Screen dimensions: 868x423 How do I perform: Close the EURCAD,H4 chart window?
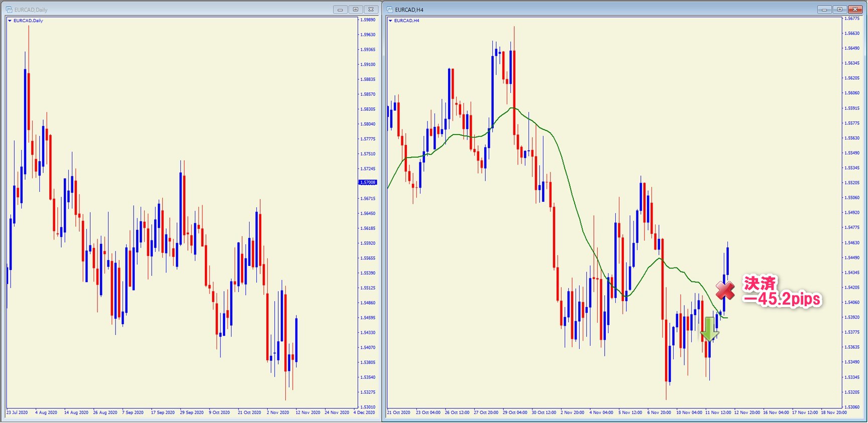click(x=855, y=10)
